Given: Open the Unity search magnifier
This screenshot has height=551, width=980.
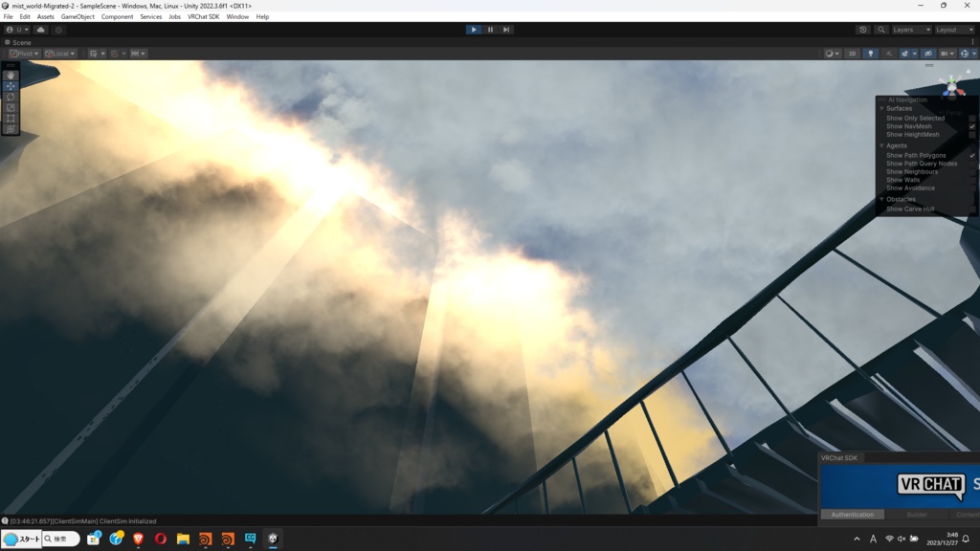Looking at the screenshot, I should (881, 30).
